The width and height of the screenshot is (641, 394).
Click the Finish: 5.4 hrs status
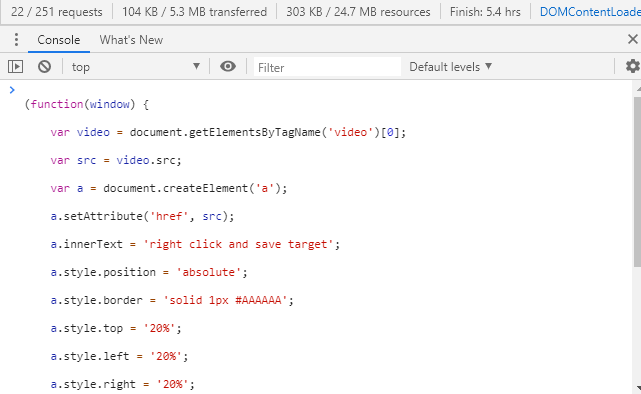(485, 12)
